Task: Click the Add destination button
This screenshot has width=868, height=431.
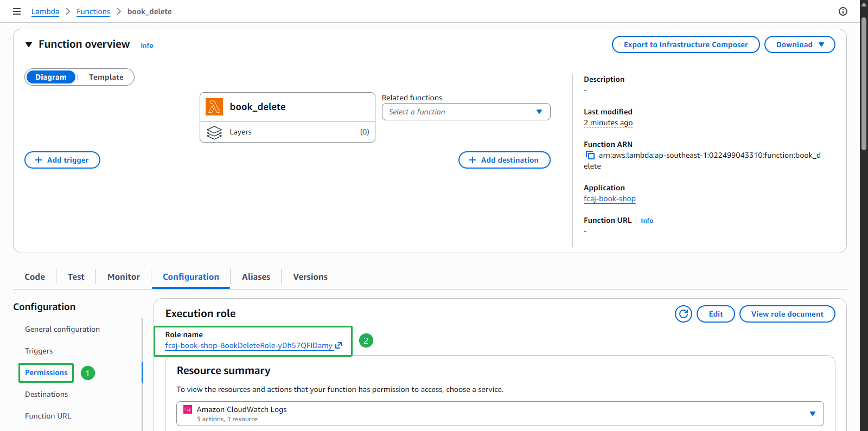Action: [505, 160]
